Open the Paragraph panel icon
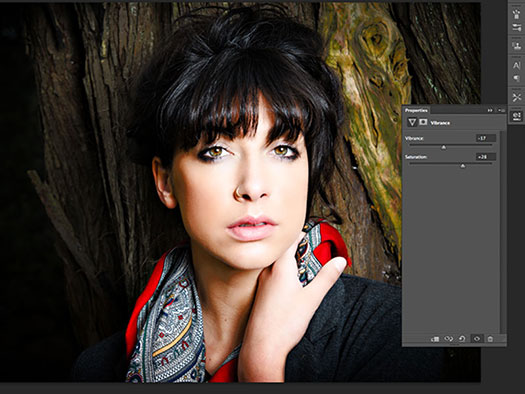The height and width of the screenshot is (394, 525). click(x=516, y=79)
